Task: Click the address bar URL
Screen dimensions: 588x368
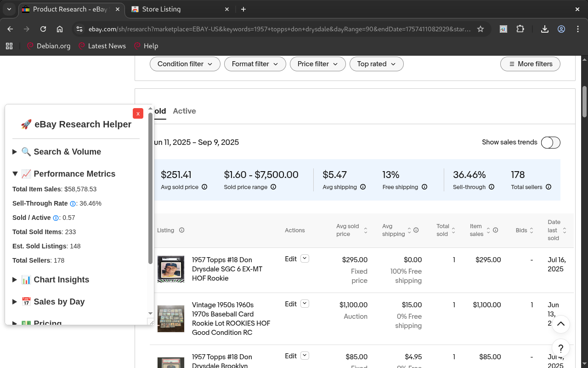Action: (279, 29)
